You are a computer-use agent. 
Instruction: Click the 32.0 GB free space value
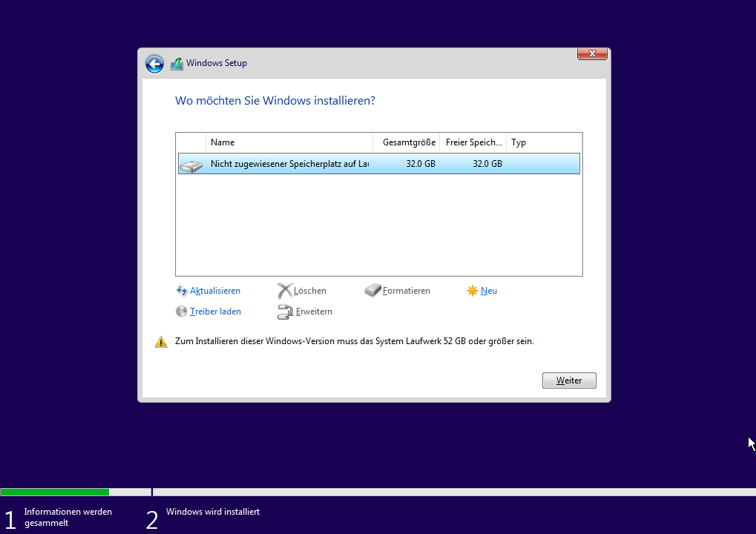487,164
